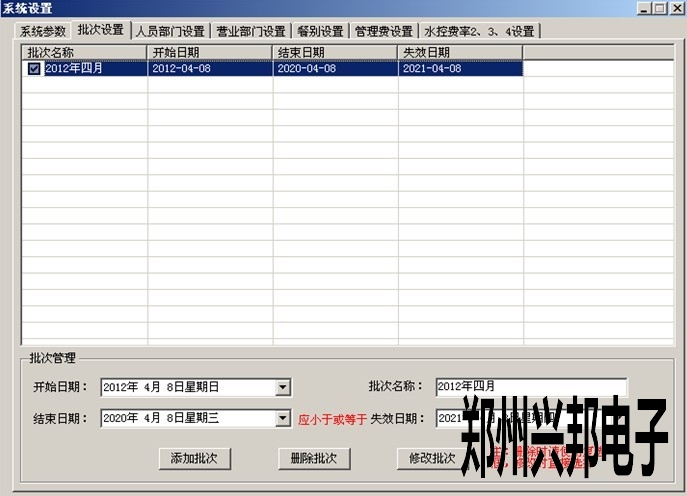
Task: Expand the 结束日期 date dropdown
Action: (283, 418)
